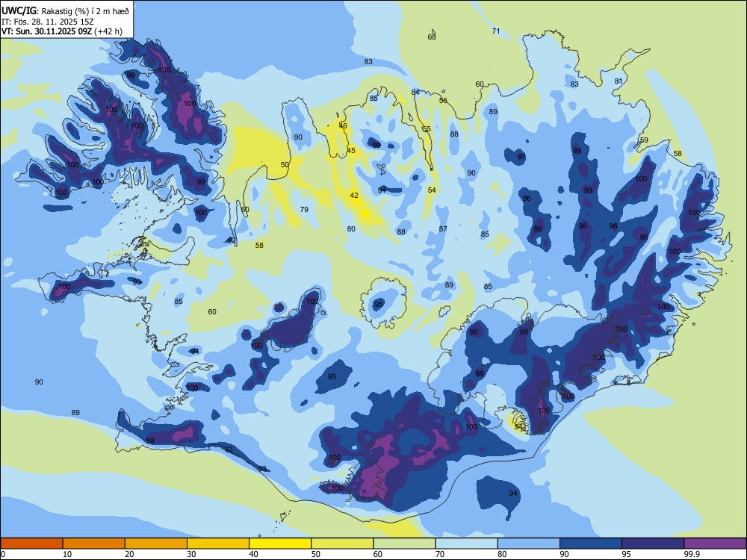
Task: Pick the map value 68 near the top
Action: click(432, 37)
